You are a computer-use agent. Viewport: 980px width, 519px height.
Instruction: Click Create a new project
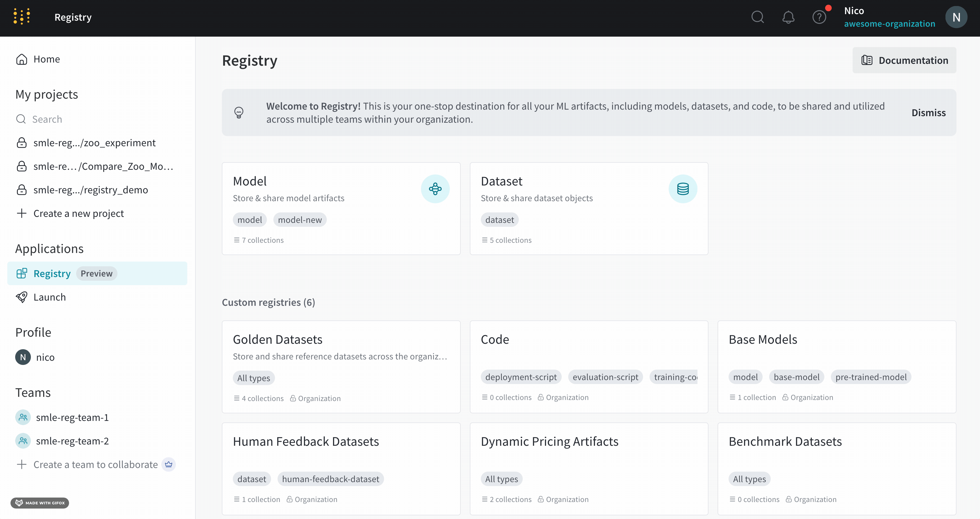click(78, 213)
